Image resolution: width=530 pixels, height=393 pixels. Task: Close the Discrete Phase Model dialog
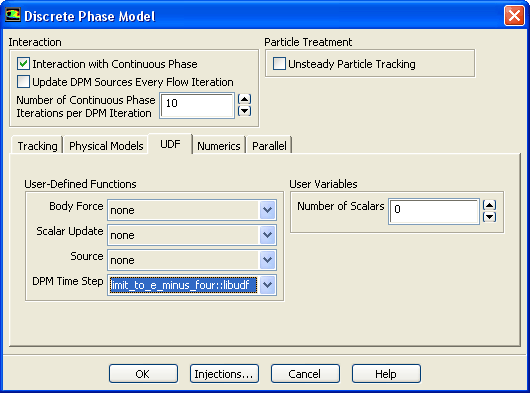click(x=514, y=16)
